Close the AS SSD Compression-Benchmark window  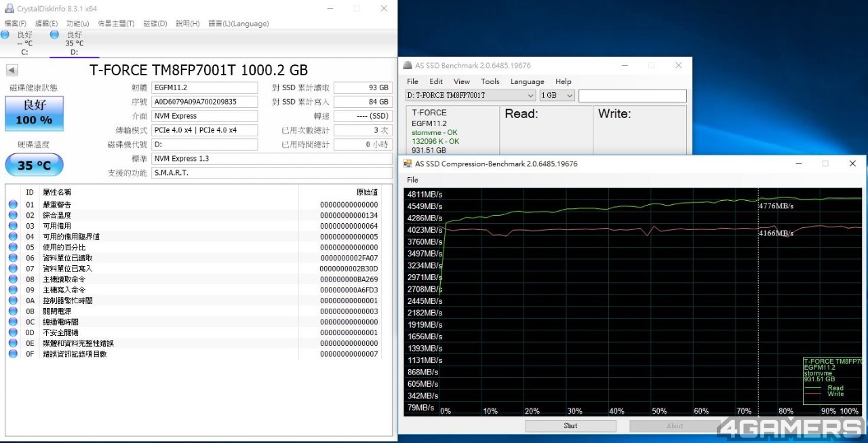click(x=852, y=163)
